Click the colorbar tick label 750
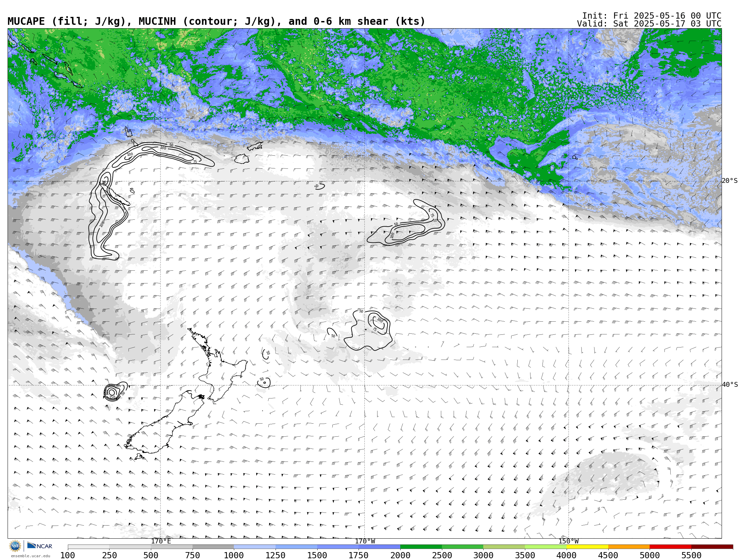This screenshot has width=744, height=560. pyautogui.click(x=193, y=556)
